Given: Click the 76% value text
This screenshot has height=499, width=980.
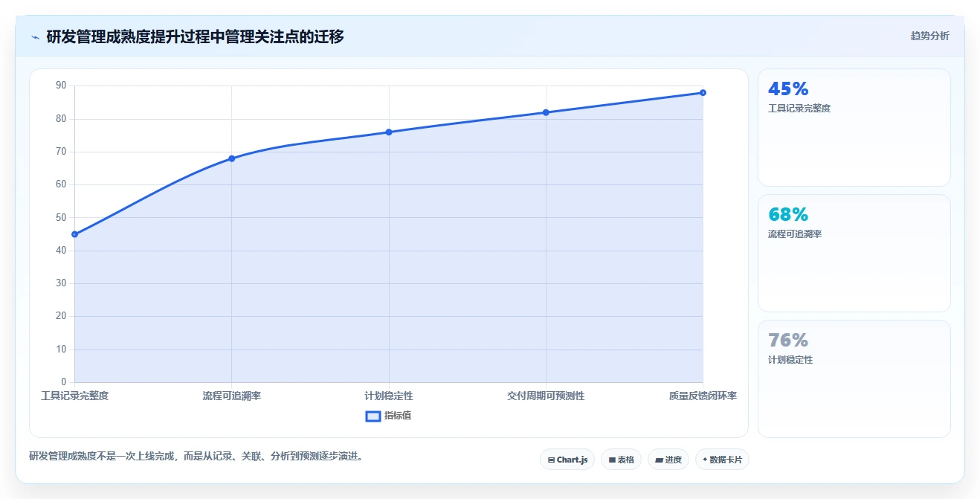Looking at the screenshot, I should point(788,341).
